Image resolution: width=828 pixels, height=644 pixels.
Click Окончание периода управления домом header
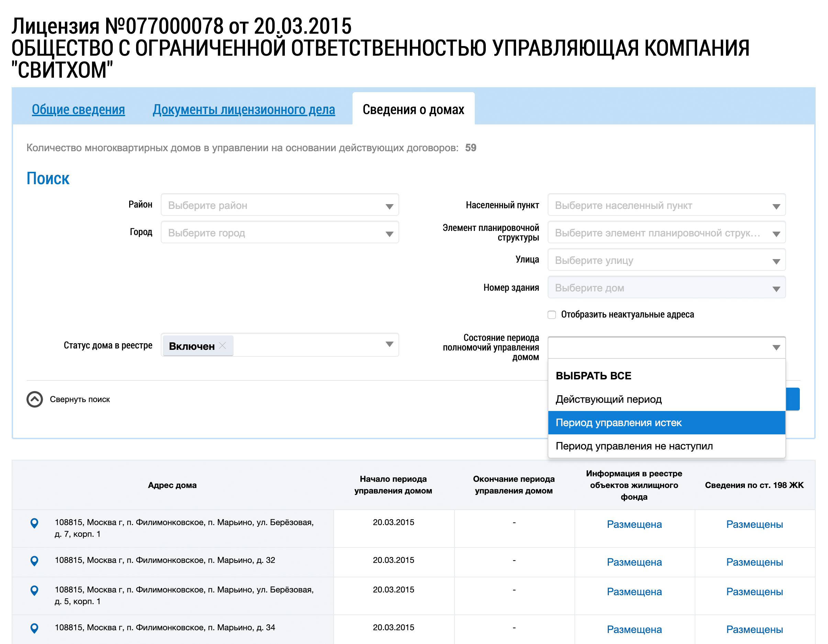tap(514, 485)
